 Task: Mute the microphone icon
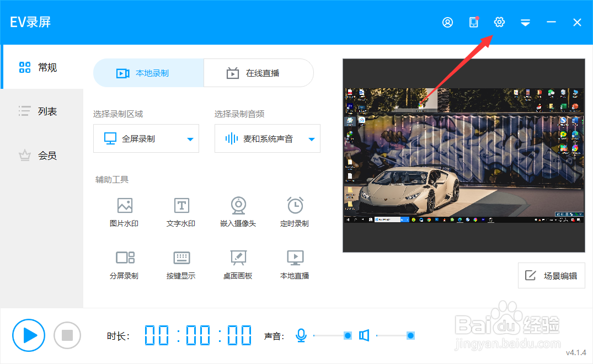pyautogui.click(x=301, y=335)
